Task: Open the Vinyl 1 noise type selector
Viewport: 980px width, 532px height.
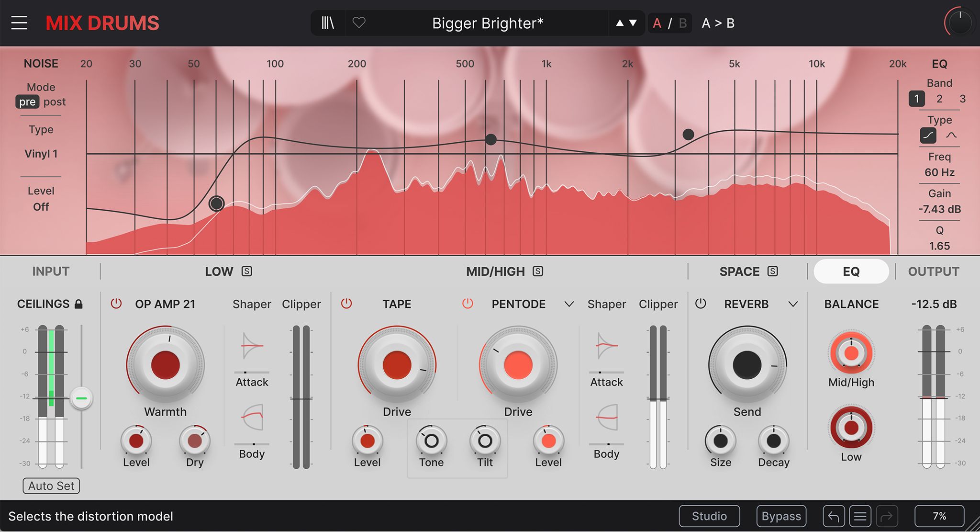Action: coord(41,154)
